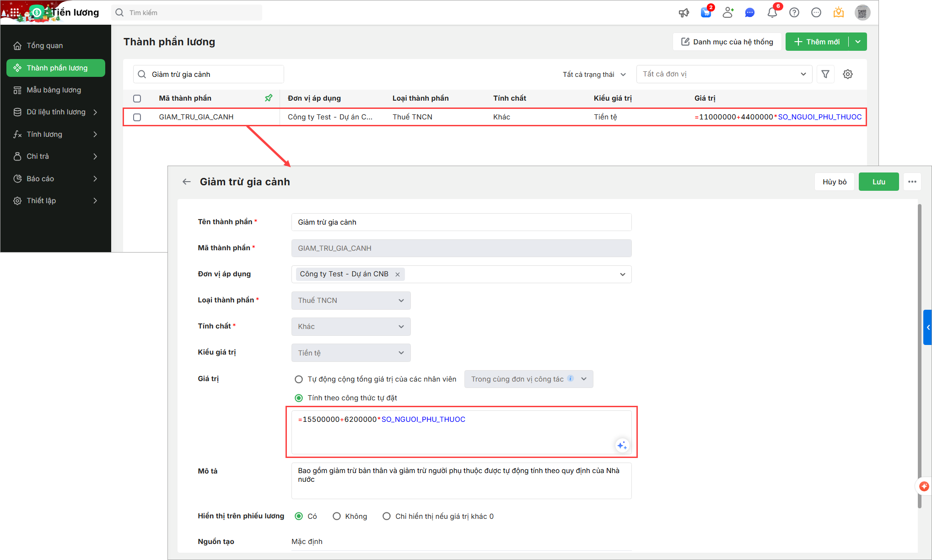Click the Tên thành phần input field
This screenshot has height=560, width=932.
461,222
